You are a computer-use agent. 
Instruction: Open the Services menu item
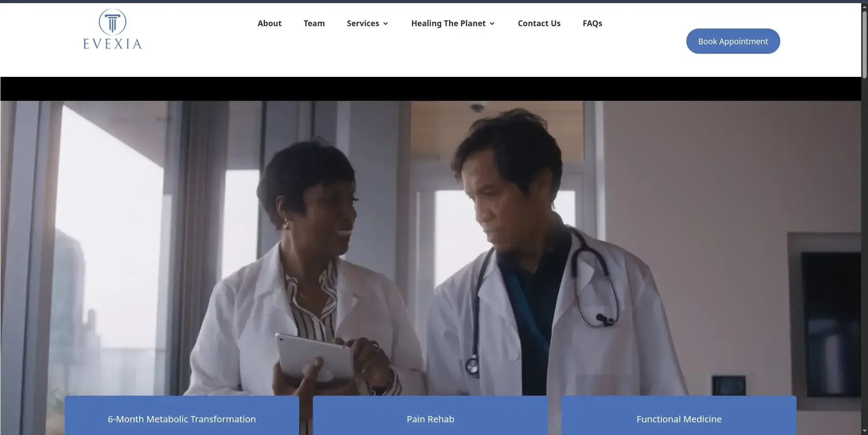(x=363, y=24)
